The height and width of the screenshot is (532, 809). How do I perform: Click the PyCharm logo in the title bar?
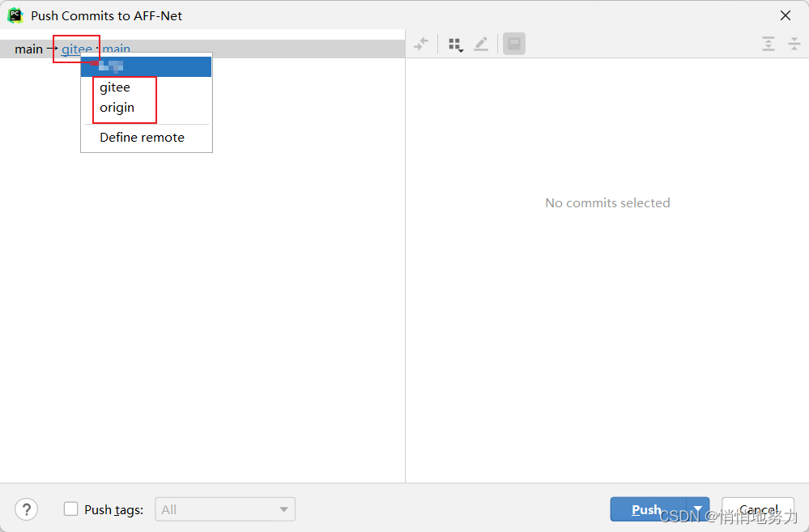[x=15, y=15]
